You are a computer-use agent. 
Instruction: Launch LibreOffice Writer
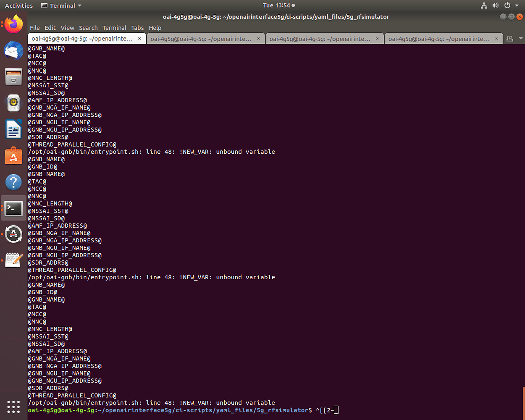point(13,129)
